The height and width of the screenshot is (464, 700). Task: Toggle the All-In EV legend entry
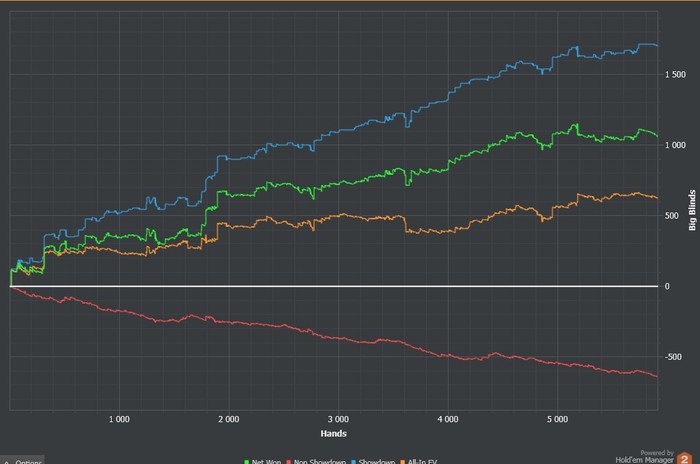coord(419,461)
